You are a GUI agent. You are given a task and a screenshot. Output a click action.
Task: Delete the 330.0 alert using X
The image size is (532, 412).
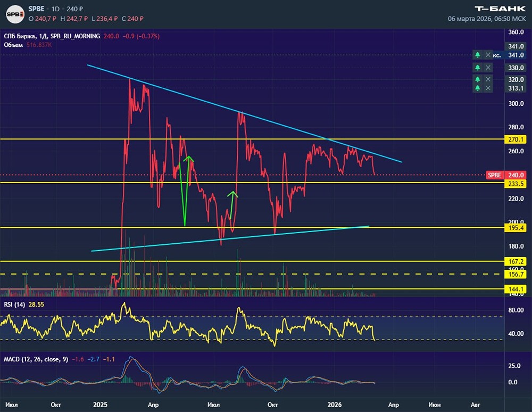(488, 68)
